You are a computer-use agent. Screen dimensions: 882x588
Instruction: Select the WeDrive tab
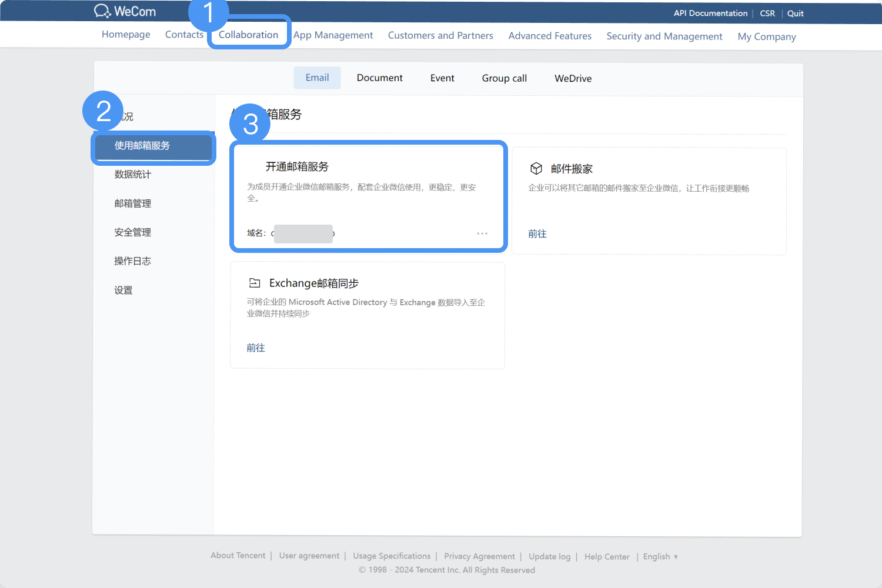573,78
